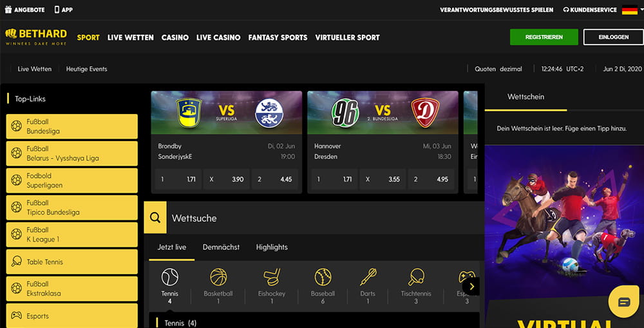This screenshot has height=328, width=644.
Task: Open the Heutige Events link
Action: (87, 69)
